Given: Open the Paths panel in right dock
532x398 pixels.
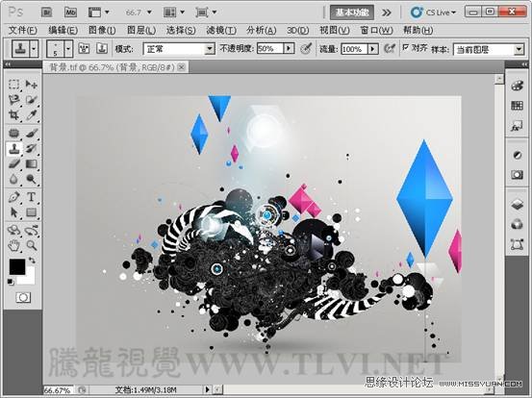Looking at the screenshot, I should [517, 244].
